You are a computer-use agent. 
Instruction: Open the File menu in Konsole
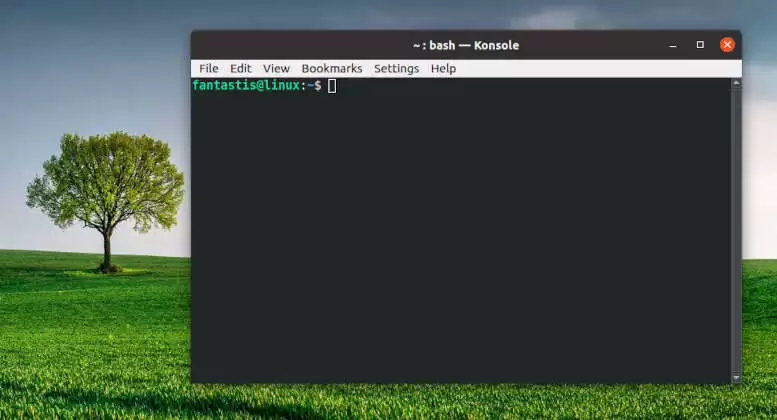[x=209, y=68]
